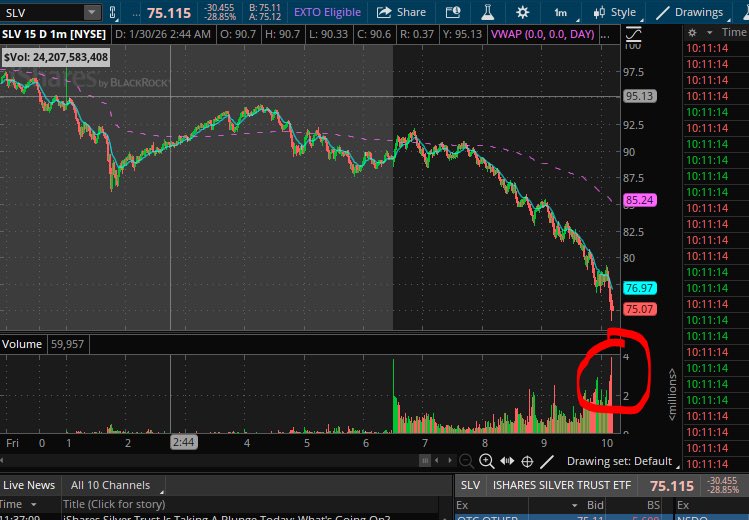The height and width of the screenshot is (520, 749).
Task: Select the trendline drawing tool
Action: pyautogui.click(x=547, y=461)
